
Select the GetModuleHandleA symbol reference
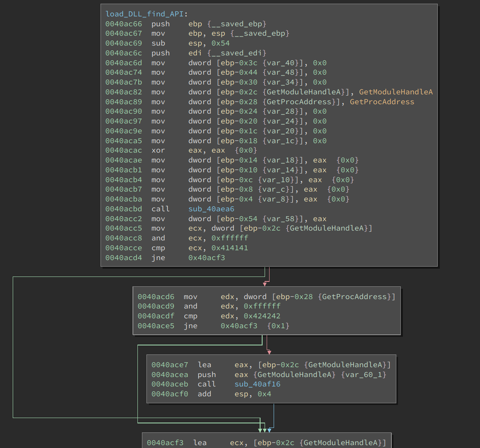[x=396, y=92]
